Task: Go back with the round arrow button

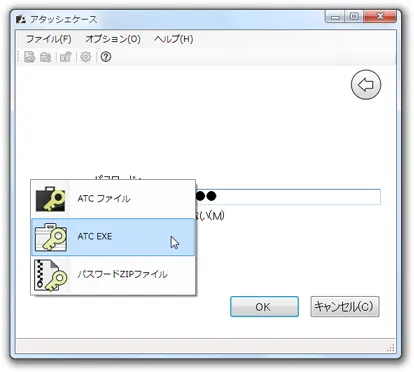Action: (x=366, y=85)
